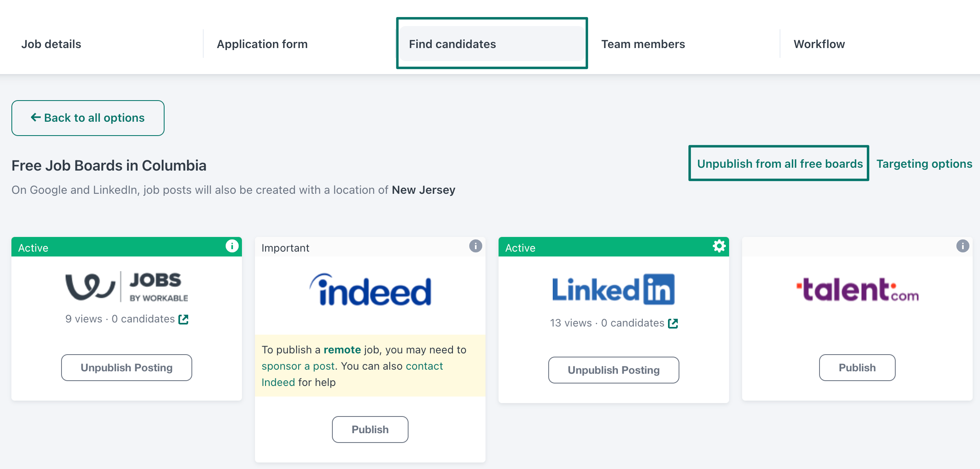Unpublish posting from Jobs by Workable
The height and width of the screenshot is (469, 980).
[127, 368]
